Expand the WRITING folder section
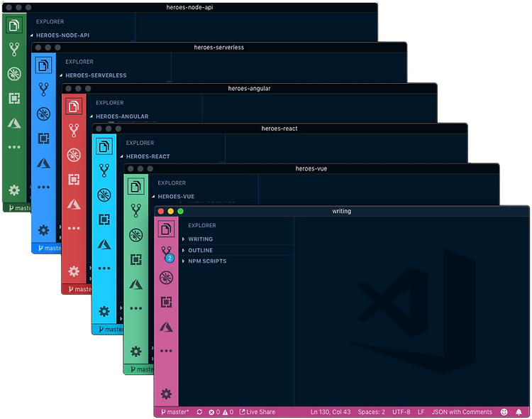 click(x=236, y=239)
